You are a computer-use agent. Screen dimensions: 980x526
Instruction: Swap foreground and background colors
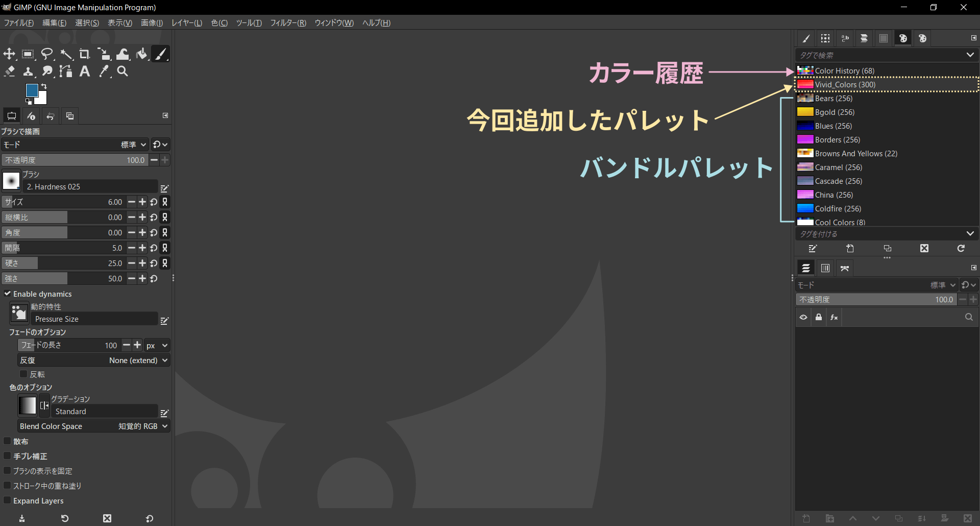[44, 86]
